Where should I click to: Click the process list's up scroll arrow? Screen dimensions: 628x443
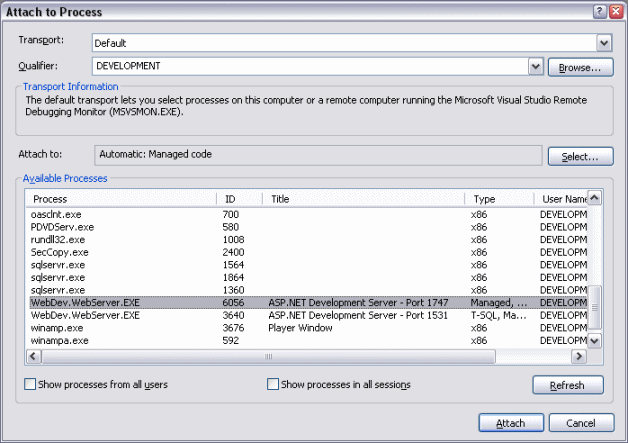coord(594,197)
